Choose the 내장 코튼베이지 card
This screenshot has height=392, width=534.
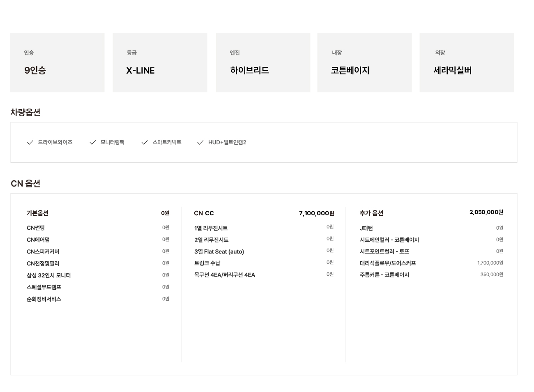point(364,62)
